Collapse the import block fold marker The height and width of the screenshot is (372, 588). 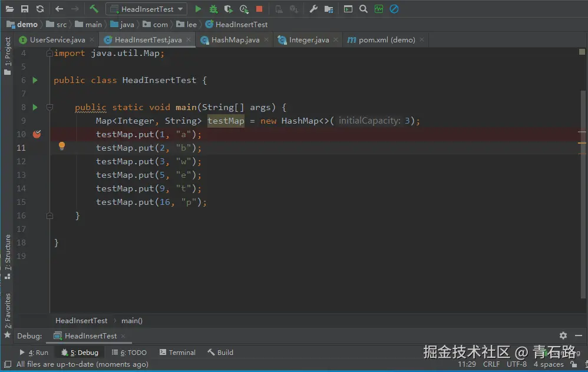coord(49,54)
